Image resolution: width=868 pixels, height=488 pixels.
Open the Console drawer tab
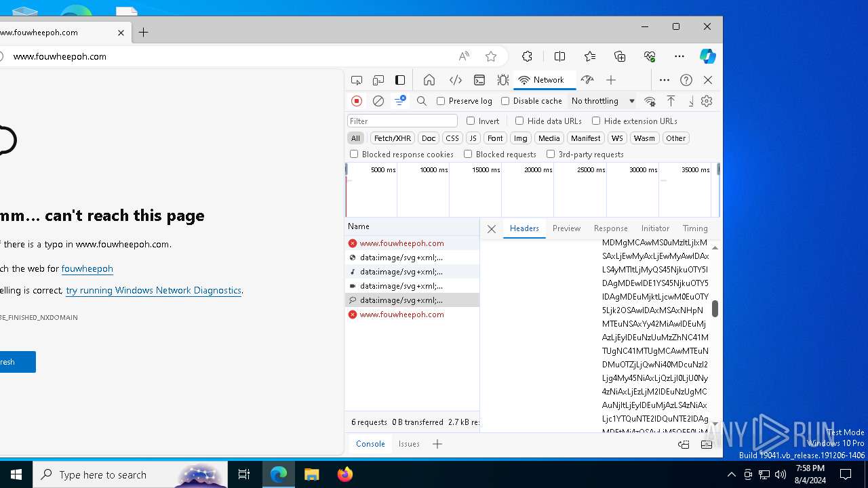coord(370,444)
